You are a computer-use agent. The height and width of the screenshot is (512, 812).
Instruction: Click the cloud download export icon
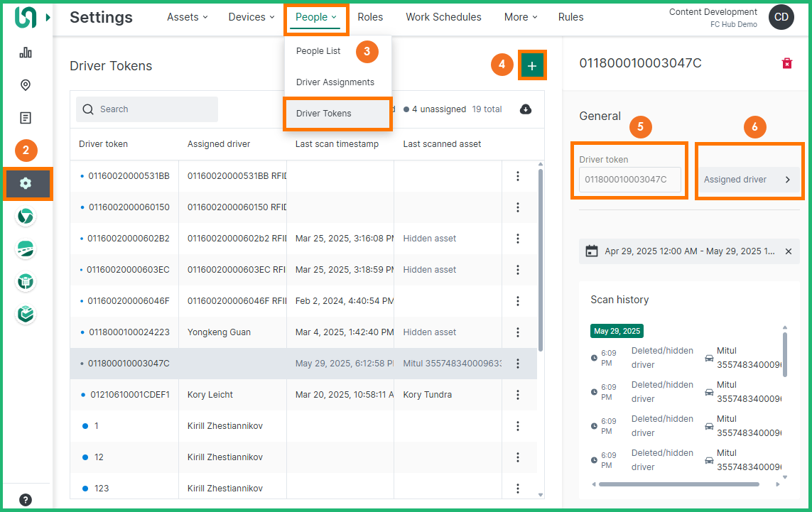pos(526,109)
